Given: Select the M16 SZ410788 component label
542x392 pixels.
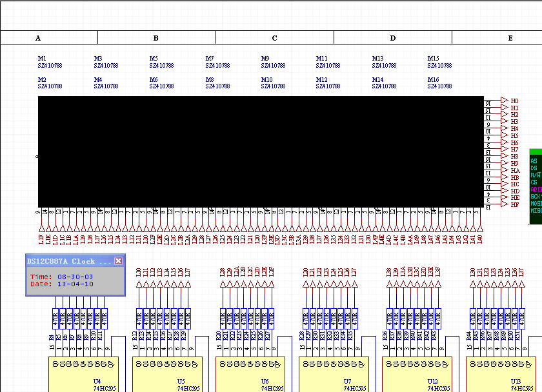Looking at the screenshot, I should [439, 83].
